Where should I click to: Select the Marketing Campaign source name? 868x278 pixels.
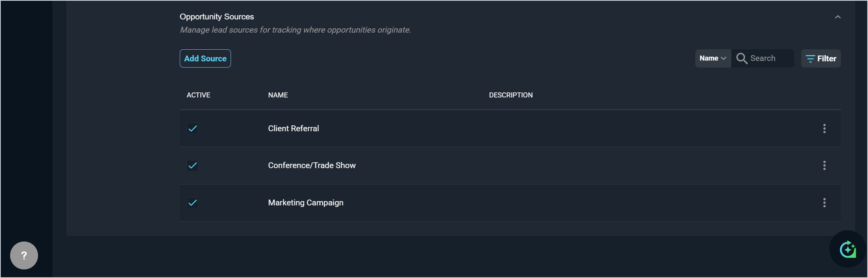click(x=306, y=203)
